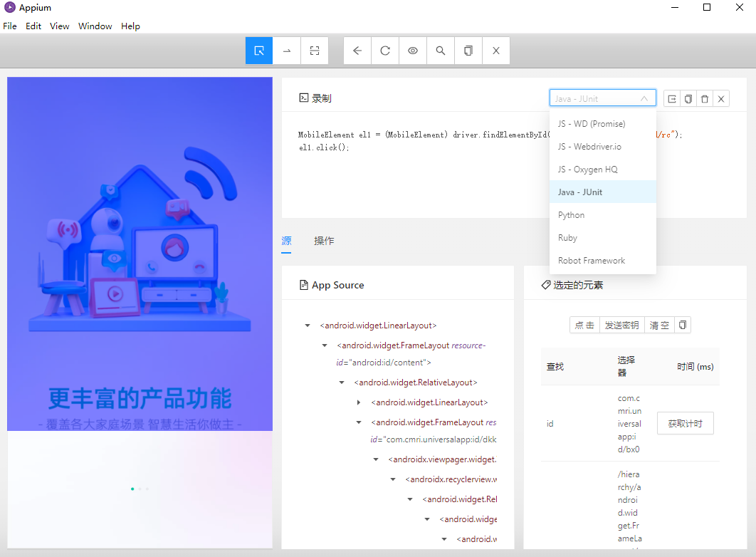Quit session with the toolbar X icon
The width and height of the screenshot is (756, 557).
click(x=496, y=51)
